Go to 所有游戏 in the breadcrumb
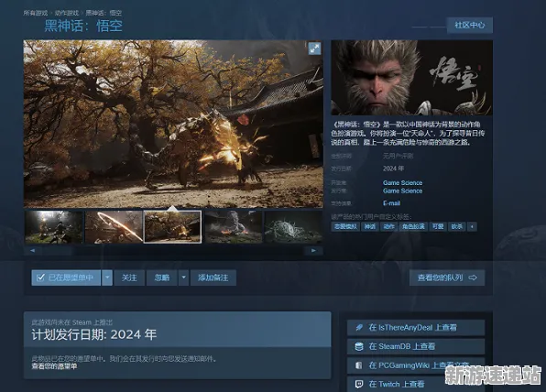The width and height of the screenshot is (546, 392). coord(36,13)
